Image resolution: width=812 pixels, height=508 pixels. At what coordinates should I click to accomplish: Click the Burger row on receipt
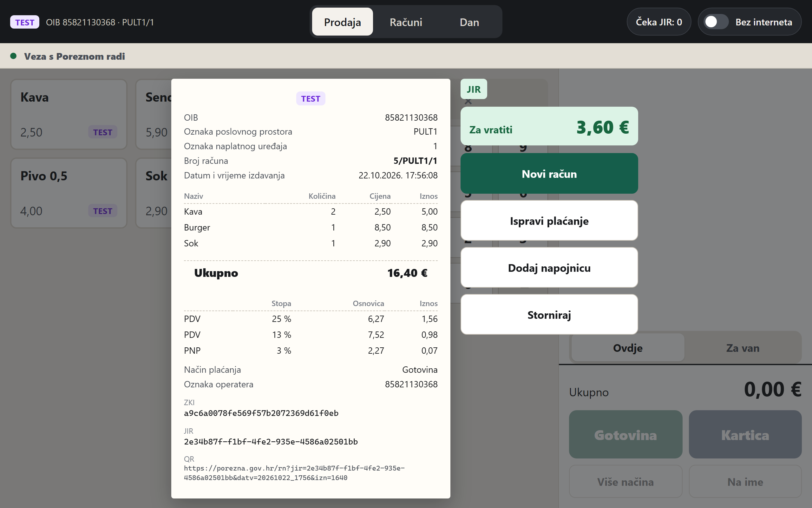pos(311,227)
